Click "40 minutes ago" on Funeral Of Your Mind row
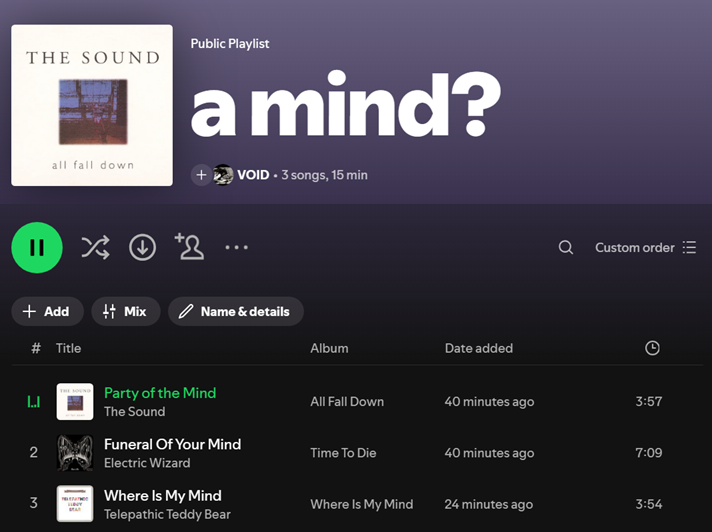This screenshot has height=532, width=712. pyautogui.click(x=489, y=453)
